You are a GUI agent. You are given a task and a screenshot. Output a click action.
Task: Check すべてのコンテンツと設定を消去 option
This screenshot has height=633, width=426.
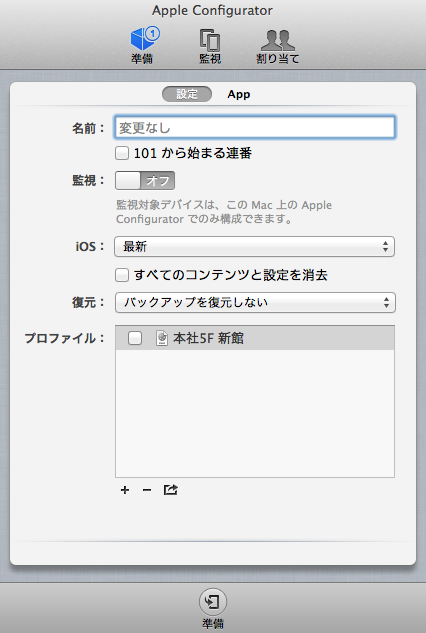(x=122, y=275)
